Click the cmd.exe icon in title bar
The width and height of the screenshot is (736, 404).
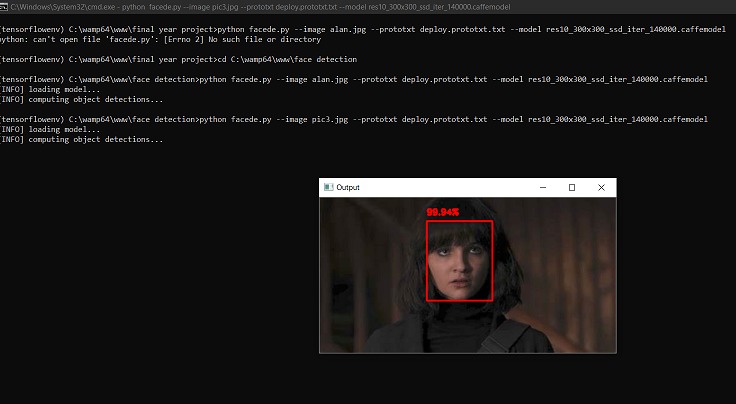click(3, 7)
